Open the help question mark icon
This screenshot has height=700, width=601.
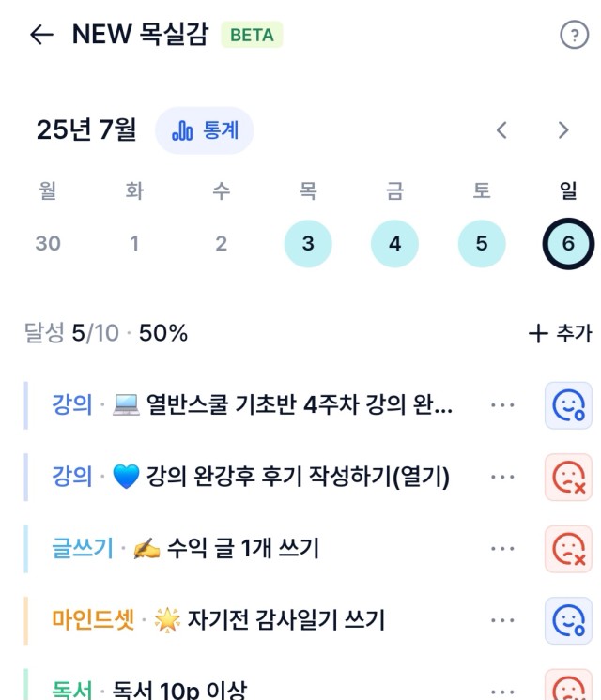(574, 35)
